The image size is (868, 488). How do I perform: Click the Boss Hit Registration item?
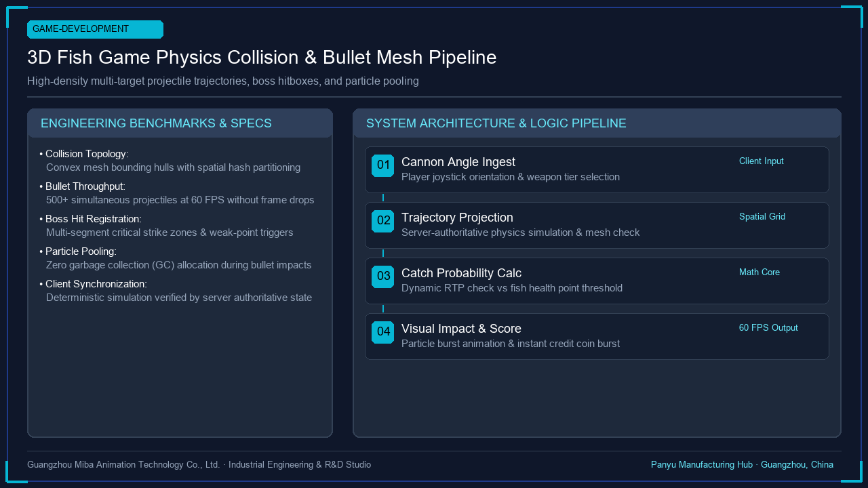tap(167, 226)
